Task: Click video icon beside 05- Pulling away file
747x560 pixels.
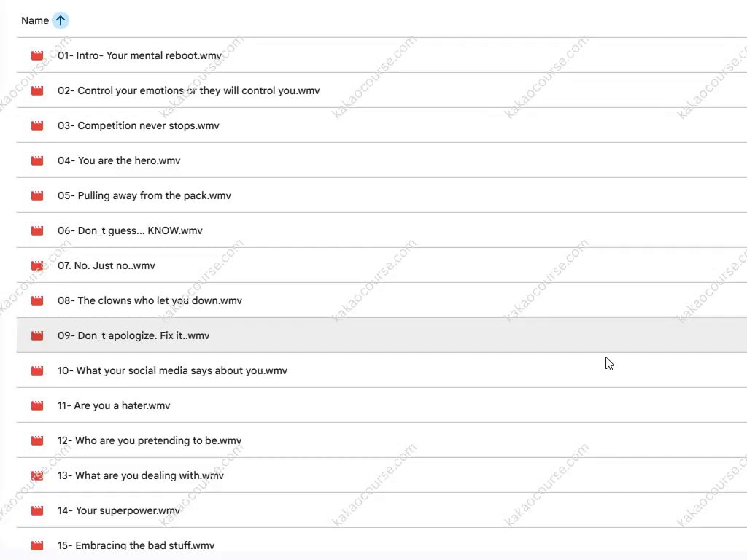Action: coord(37,195)
